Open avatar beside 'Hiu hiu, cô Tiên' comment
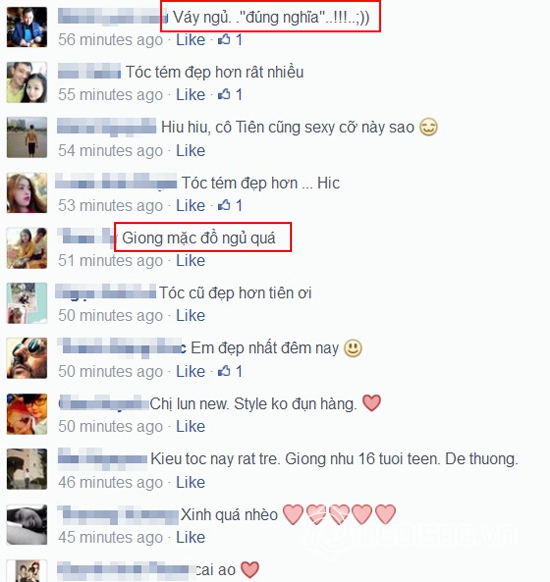This screenshot has height=582, width=550. point(27,137)
